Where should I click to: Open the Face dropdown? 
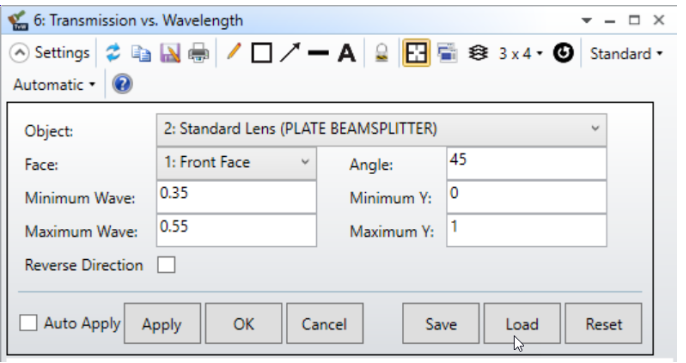click(x=236, y=163)
